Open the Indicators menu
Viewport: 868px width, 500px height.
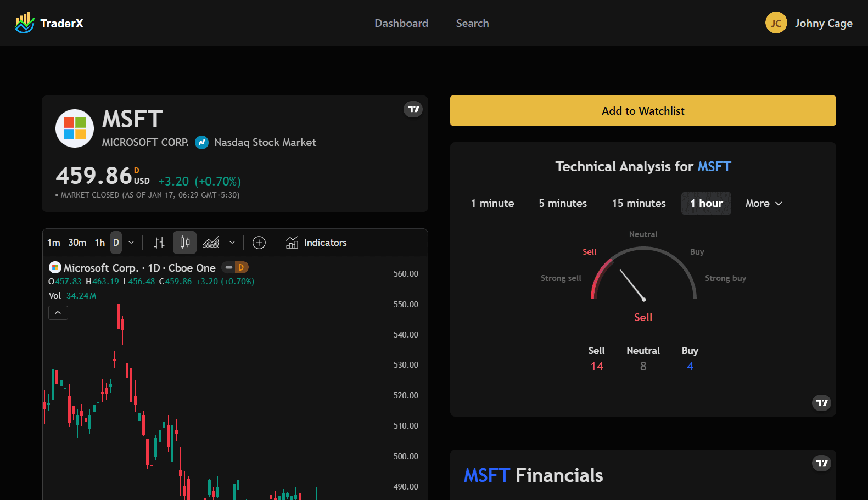316,243
